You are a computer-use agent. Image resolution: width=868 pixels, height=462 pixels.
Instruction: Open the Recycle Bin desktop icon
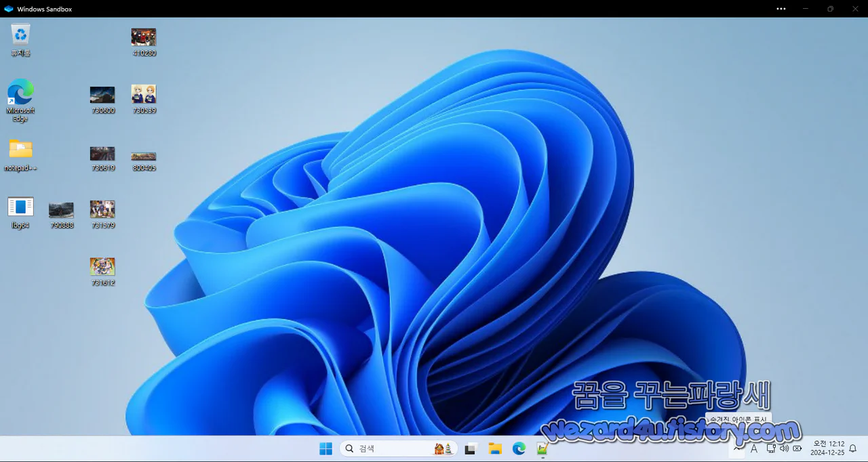point(20,39)
